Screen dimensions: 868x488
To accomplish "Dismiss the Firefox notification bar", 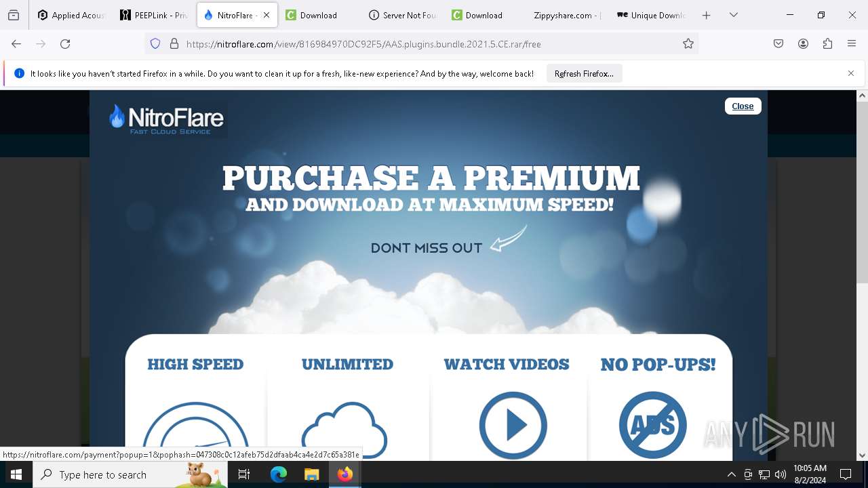I will (x=851, y=73).
